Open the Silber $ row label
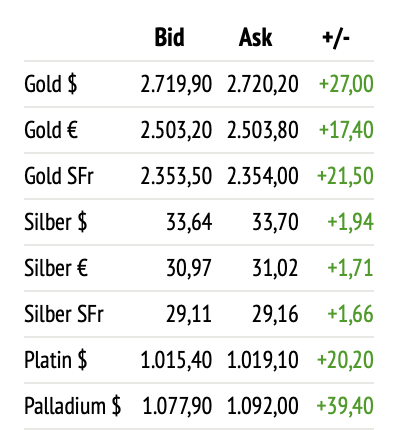Image resolution: width=394 pixels, height=430 pixels. [x=56, y=222]
